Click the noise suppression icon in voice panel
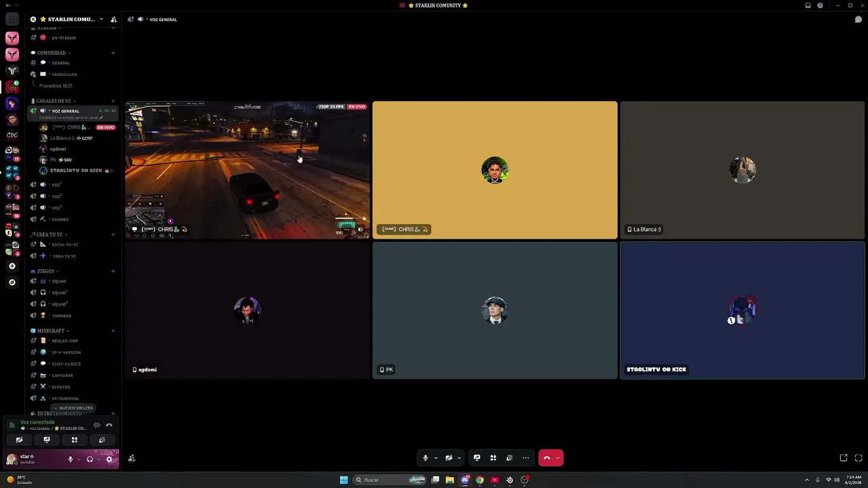 [x=97, y=425]
